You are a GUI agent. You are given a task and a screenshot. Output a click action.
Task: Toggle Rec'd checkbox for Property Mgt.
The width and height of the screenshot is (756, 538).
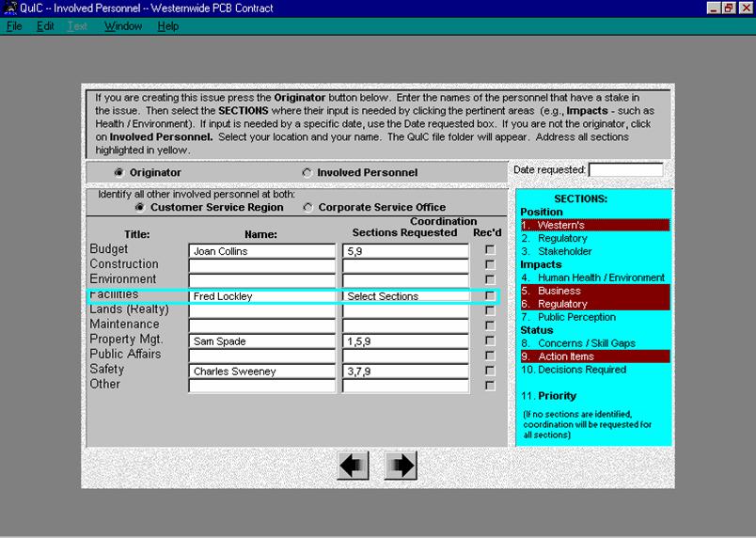tap(488, 340)
